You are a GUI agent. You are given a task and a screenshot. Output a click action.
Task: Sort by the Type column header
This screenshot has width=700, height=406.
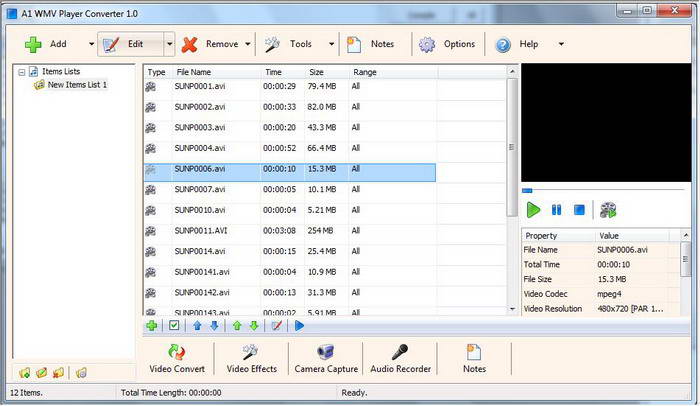click(156, 72)
